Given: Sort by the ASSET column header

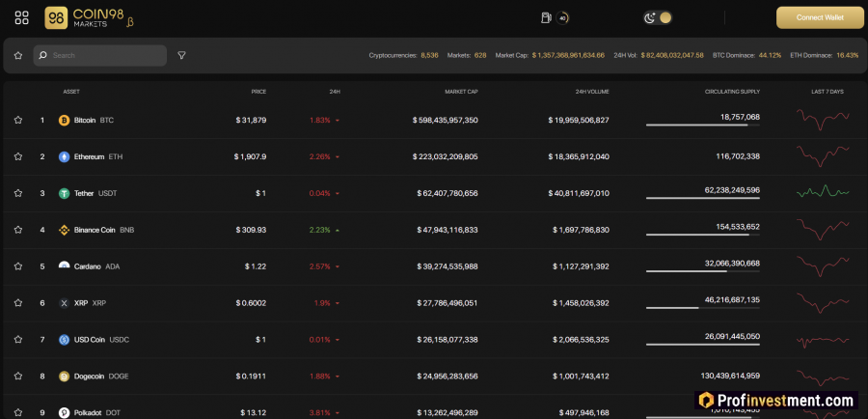Looking at the screenshot, I should coord(71,92).
